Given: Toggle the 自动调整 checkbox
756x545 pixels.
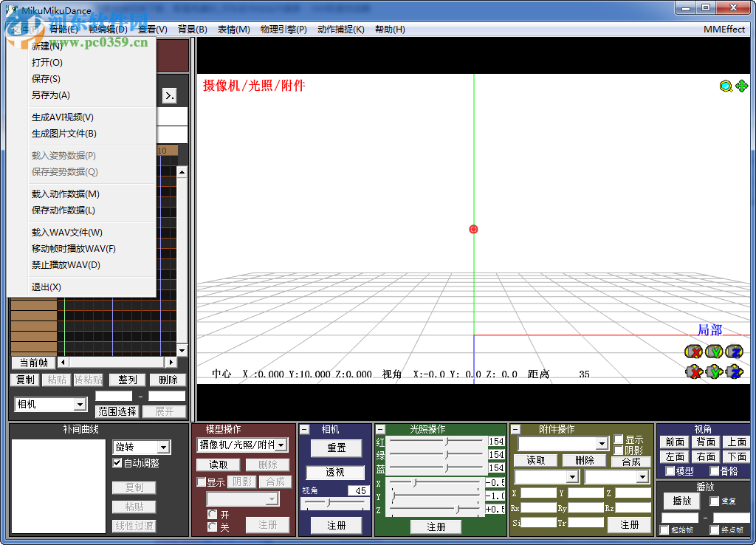Looking at the screenshot, I should 117,463.
